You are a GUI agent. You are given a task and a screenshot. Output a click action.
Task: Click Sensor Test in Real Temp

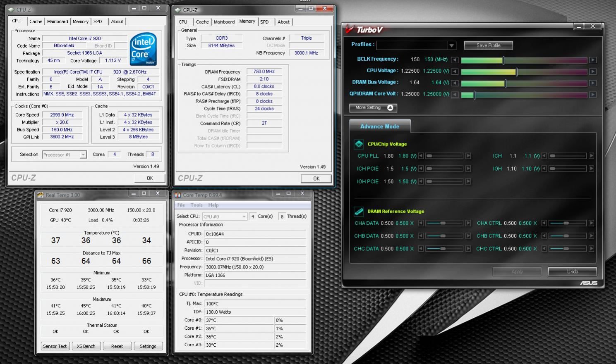tap(55, 346)
